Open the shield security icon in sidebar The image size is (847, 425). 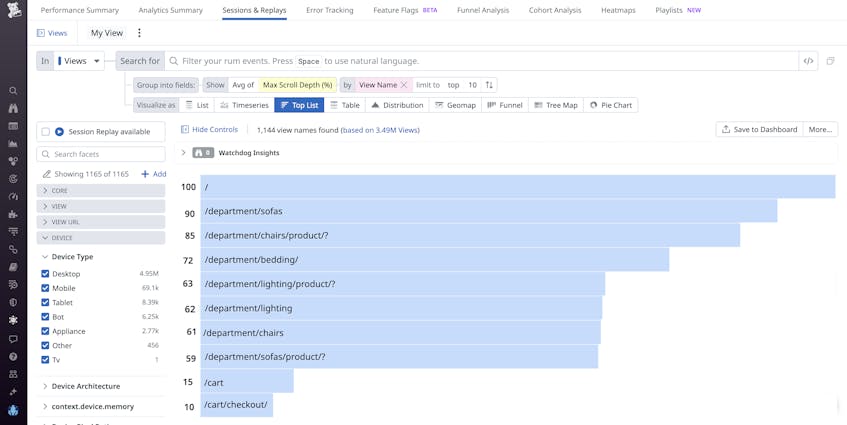pos(13,302)
